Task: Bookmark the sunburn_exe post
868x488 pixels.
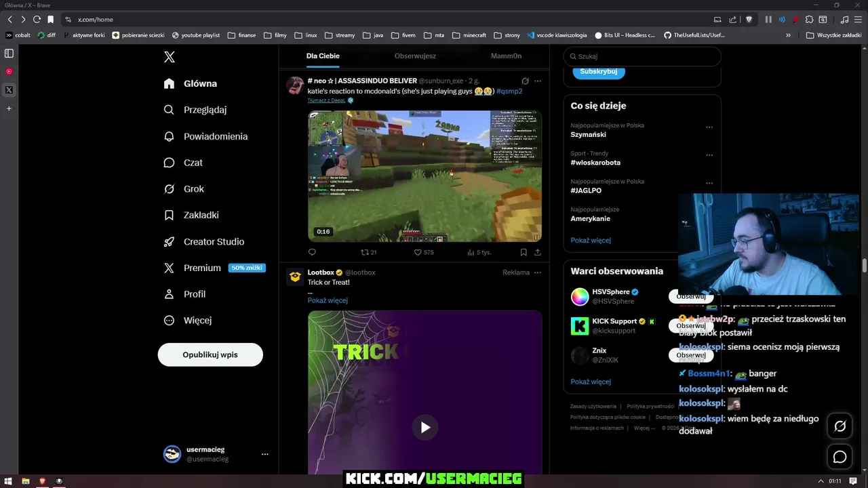Action: point(524,252)
